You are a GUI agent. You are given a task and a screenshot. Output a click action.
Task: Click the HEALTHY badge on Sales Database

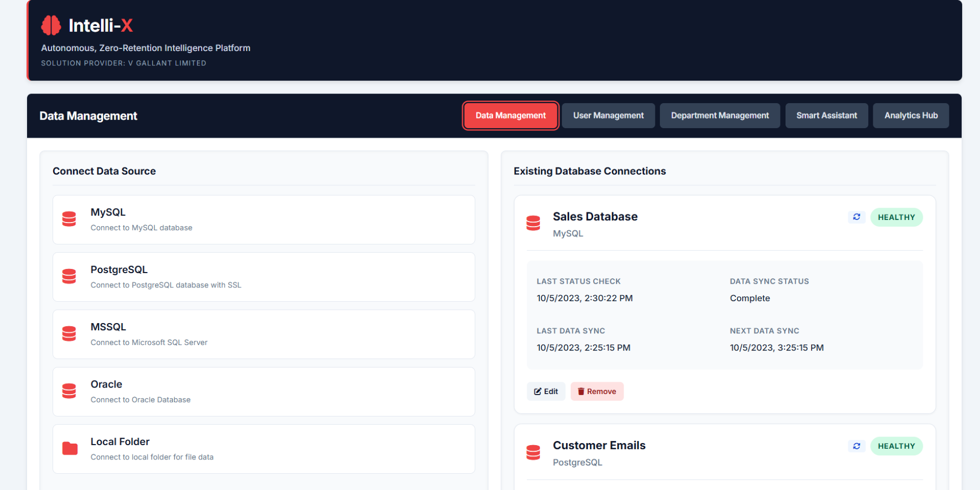click(896, 217)
